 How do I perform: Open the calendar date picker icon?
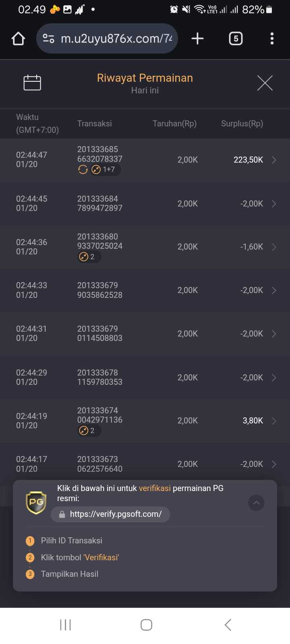tap(32, 83)
